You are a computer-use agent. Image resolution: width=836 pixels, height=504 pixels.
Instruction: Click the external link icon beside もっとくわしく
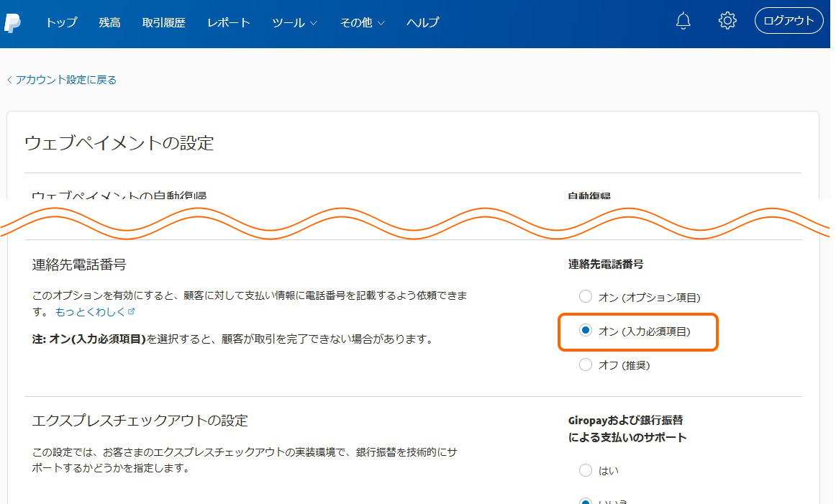[x=132, y=312]
